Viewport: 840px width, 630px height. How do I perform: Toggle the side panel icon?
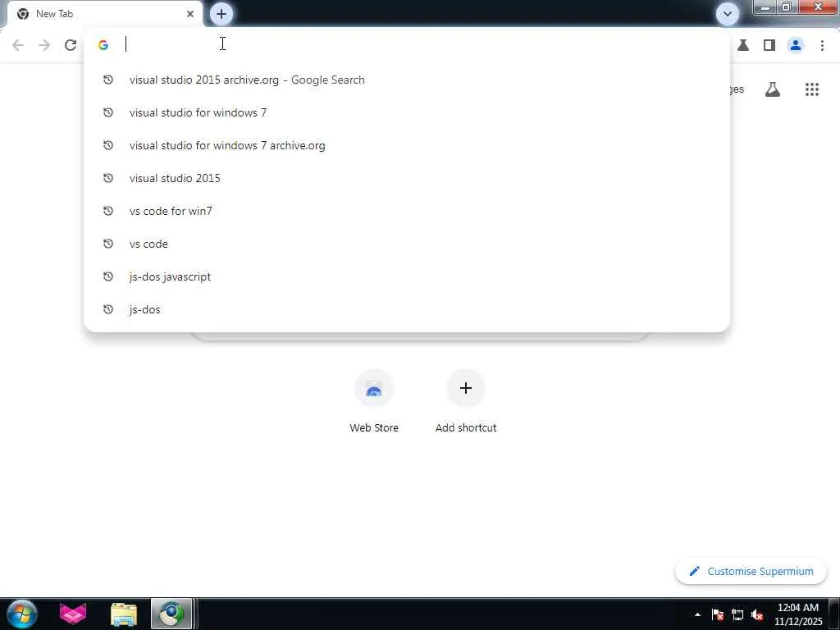coord(769,45)
